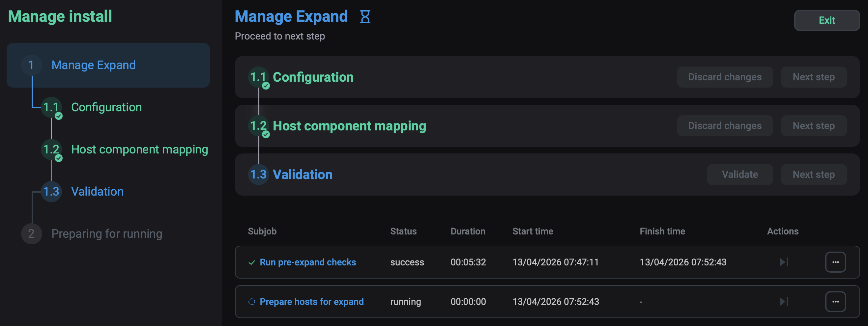Open the Prepare hosts for expand link

tap(311, 302)
